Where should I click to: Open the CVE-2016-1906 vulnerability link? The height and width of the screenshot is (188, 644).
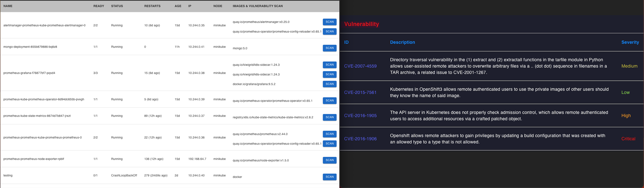[x=360, y=139]
